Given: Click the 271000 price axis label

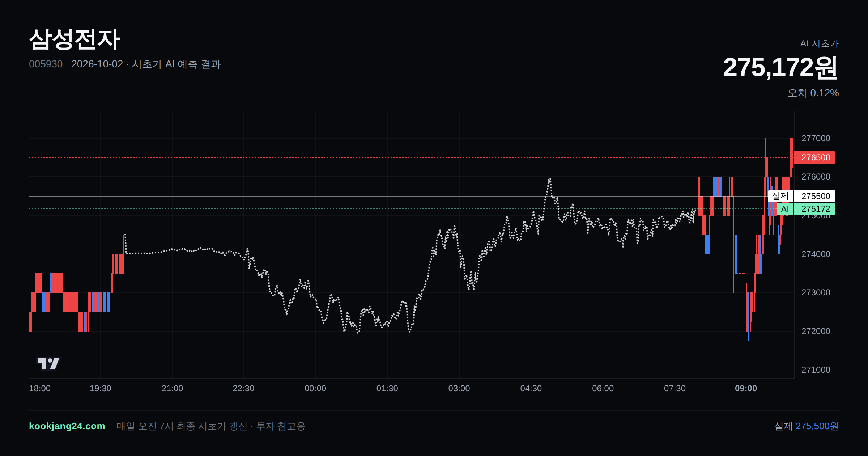Looking at the screenshot, I should point(816,370).
